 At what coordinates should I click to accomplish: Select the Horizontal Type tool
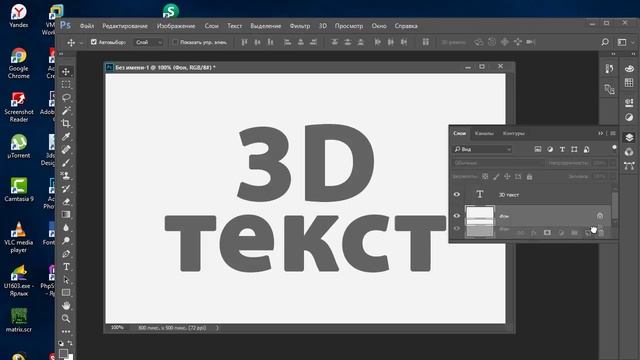pyautogui.click(x=66, y=267)
